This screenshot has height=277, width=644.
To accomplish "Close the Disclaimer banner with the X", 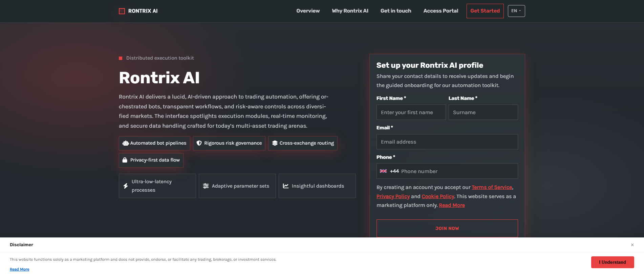I will (x=632, y=245).
